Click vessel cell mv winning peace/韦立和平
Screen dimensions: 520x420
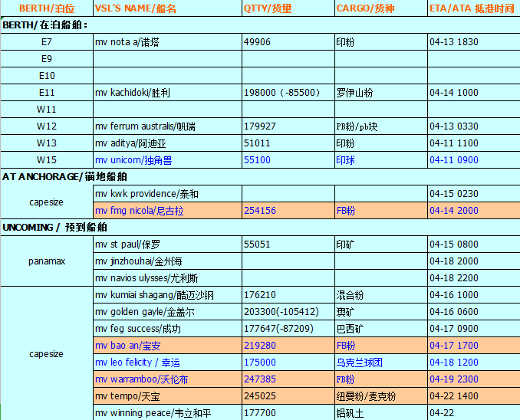167,412
